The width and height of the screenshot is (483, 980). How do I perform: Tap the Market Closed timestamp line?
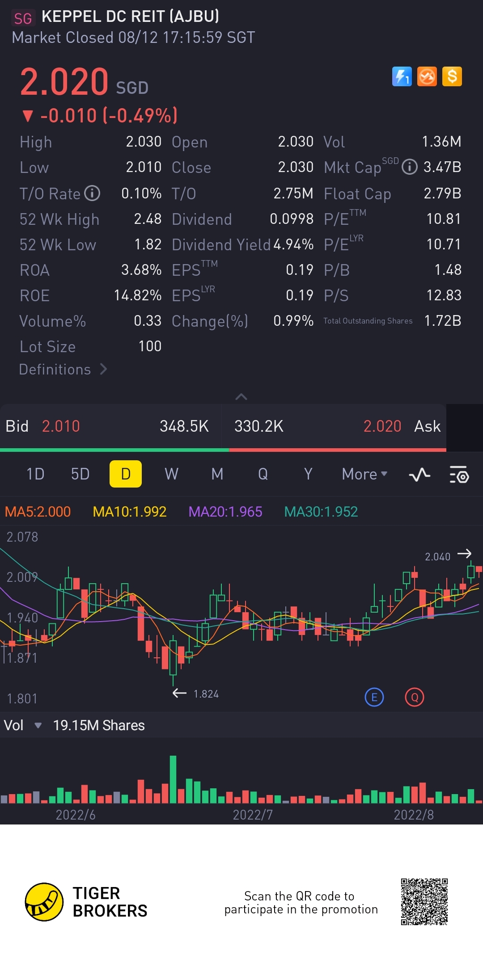pos(133,38)
